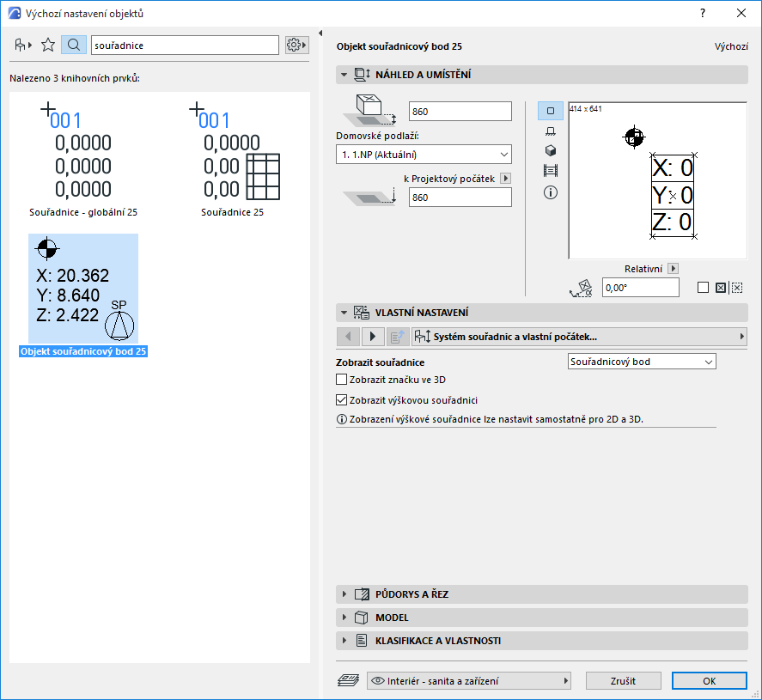Go to previous settings page arrow
This screenshot has width=762, height=700.
pos(348,337)
